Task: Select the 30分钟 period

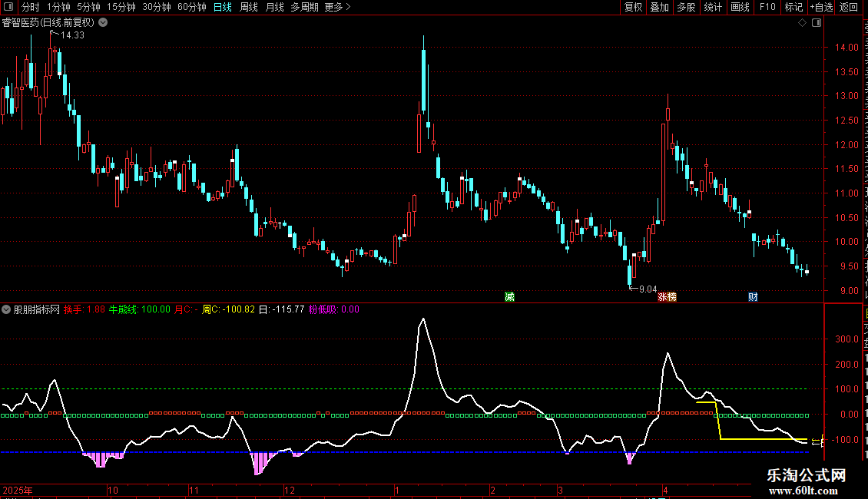Action: (156, 7)
